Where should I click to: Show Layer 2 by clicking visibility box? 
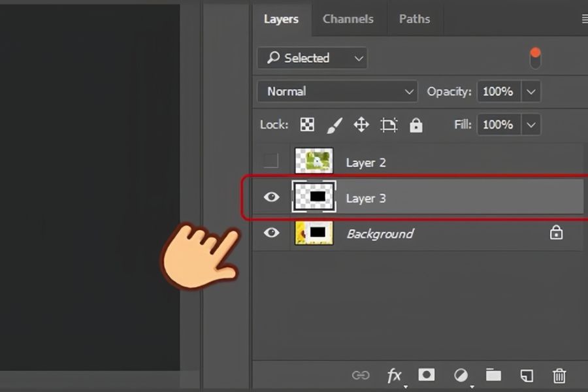point(270,161)
